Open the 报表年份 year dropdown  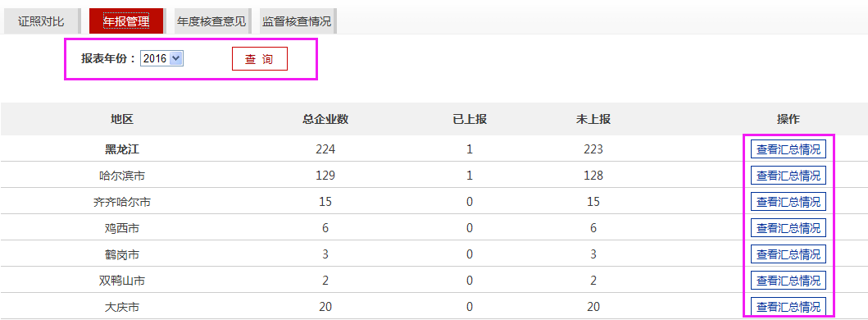pos(161,58)
